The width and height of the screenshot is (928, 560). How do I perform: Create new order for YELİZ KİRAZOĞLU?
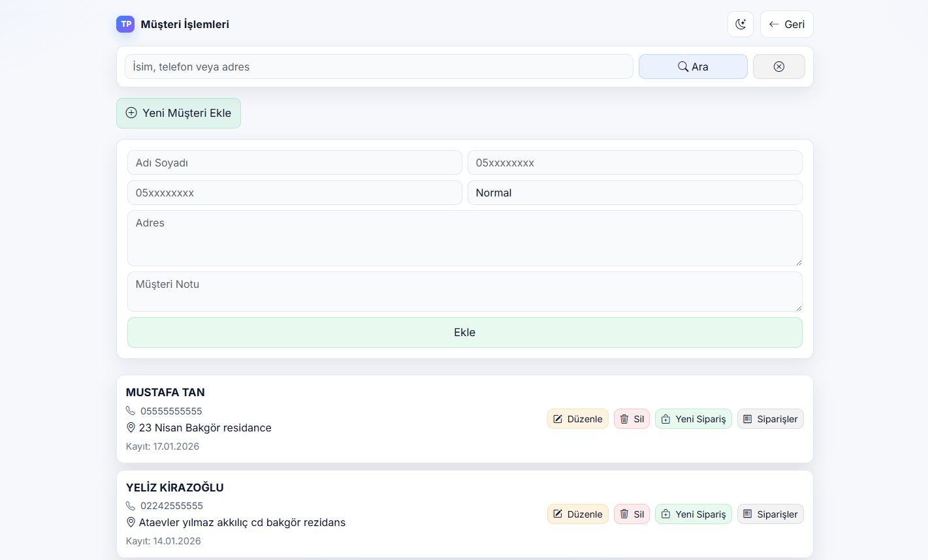[x=693, y=514]
